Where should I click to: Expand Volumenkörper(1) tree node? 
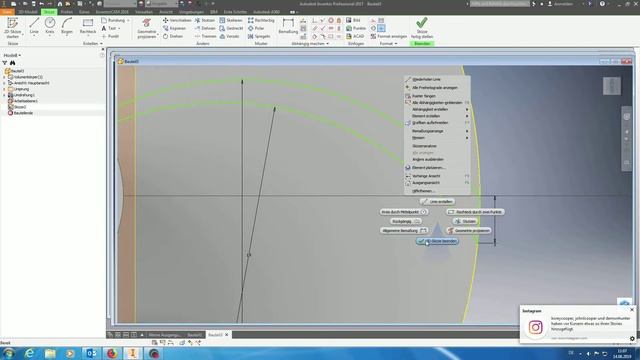[x=4, y=77]
